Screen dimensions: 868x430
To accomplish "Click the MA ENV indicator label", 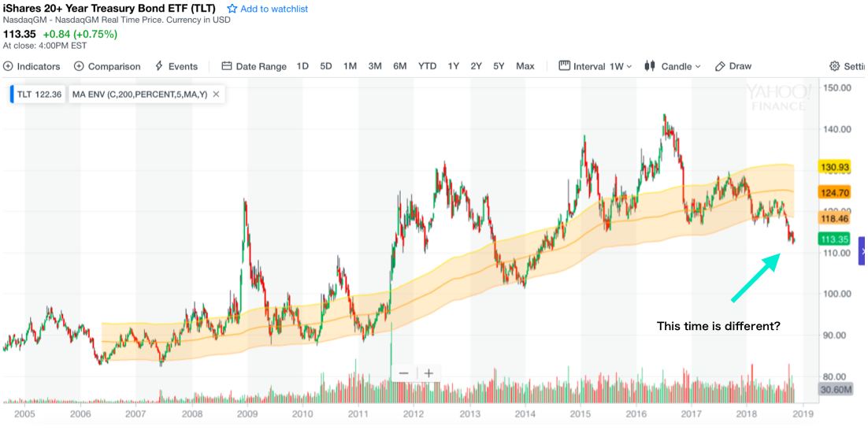I will coord(139,94).
